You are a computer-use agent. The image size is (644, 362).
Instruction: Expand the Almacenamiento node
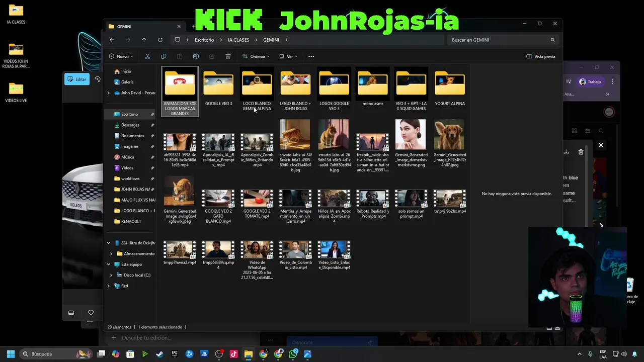111,253
